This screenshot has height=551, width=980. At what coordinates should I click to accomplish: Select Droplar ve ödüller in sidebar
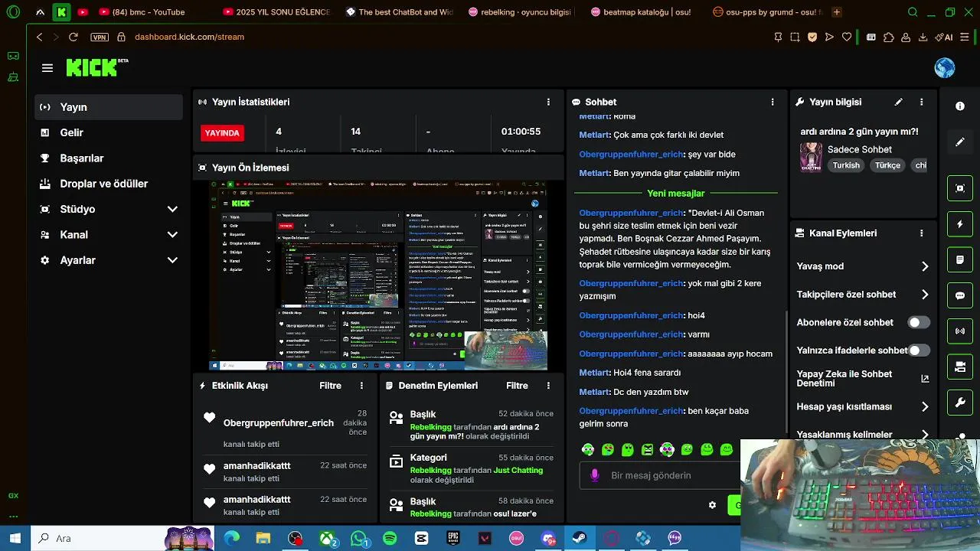pyautogui.click(x=109, y=184)
